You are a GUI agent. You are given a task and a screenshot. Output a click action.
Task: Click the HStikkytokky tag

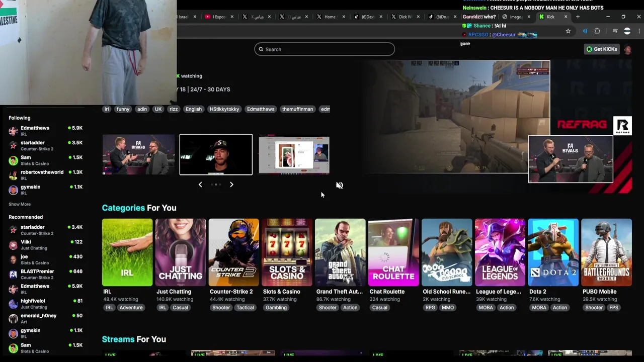point(224,109)
